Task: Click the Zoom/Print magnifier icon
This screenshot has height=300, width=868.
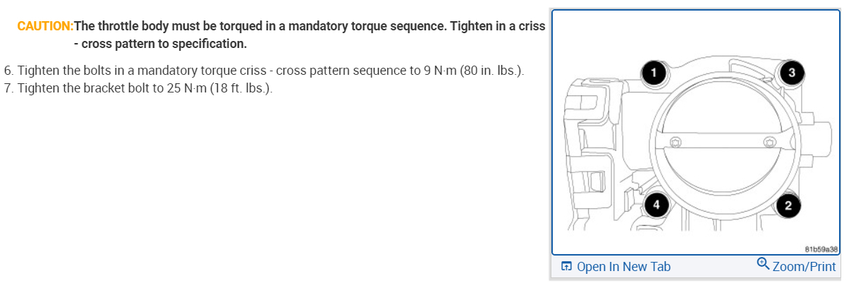Action: pyautogui.click(x=763, y=263)
